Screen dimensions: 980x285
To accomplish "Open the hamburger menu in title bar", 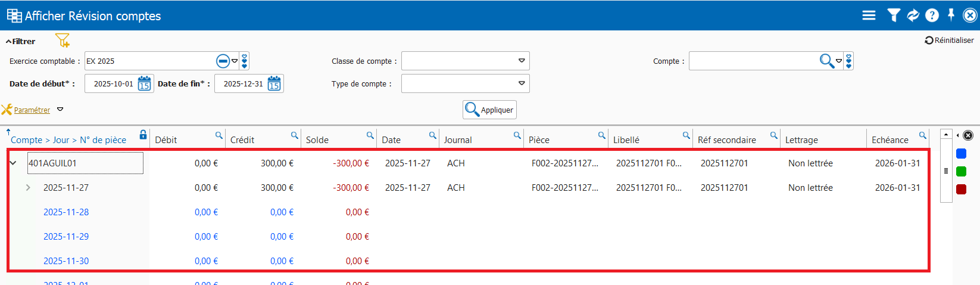I will pyautogui.click(x=869, y=16).
